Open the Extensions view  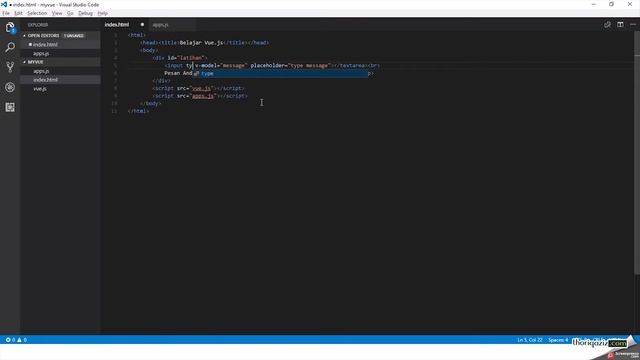point(10,107)
